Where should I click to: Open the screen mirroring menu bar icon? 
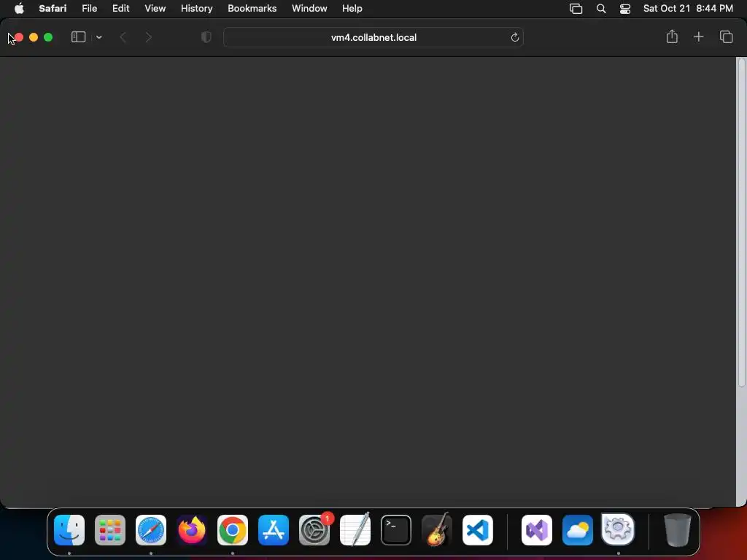pos(576,9)
